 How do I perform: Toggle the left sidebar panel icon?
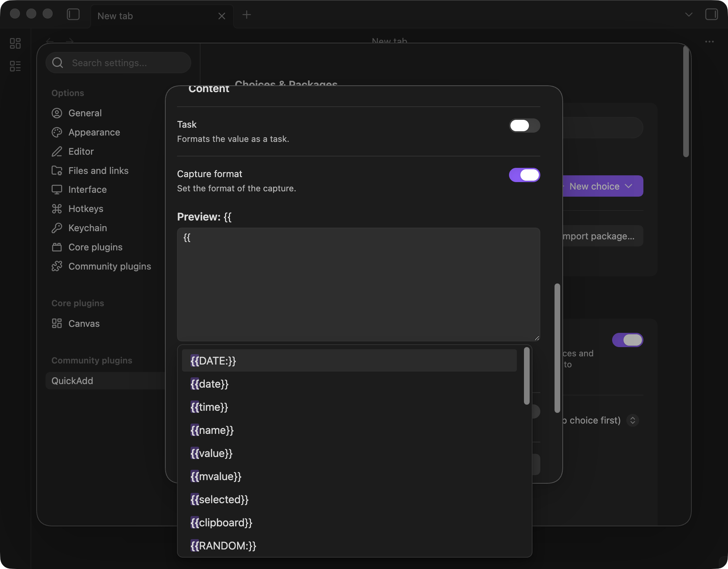pyautogui.click(x=73, y=15)
